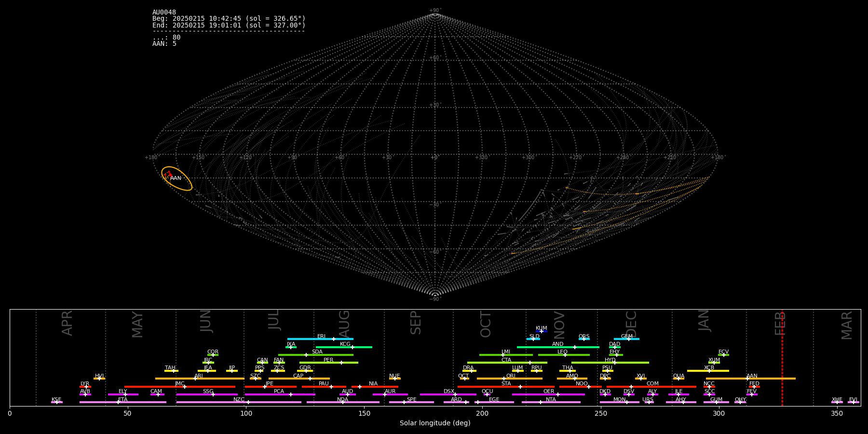Click the HYD activity bar

tap(610, 363)
